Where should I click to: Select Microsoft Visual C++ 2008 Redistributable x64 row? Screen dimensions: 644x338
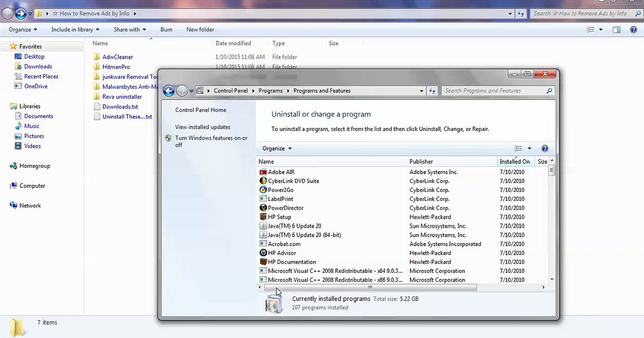point(403,271)
